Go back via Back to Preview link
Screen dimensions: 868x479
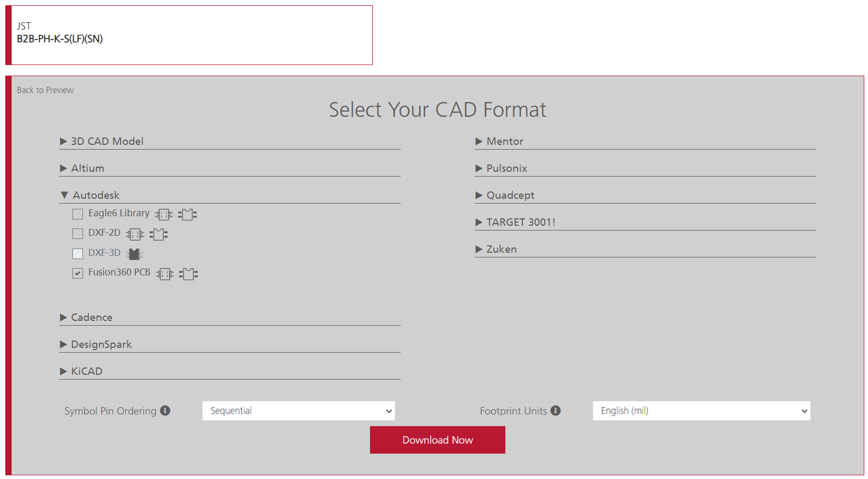45,90
